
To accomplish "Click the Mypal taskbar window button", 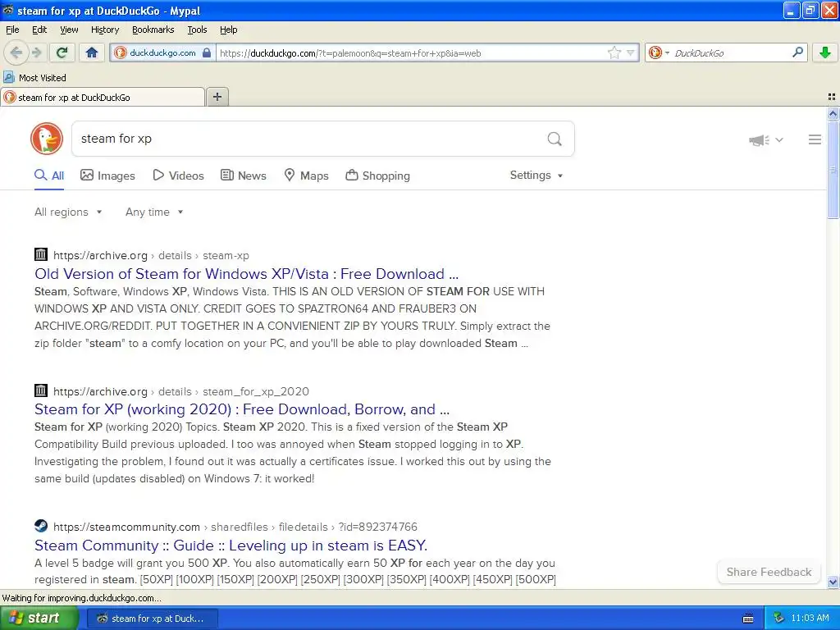I will [152, 619].
